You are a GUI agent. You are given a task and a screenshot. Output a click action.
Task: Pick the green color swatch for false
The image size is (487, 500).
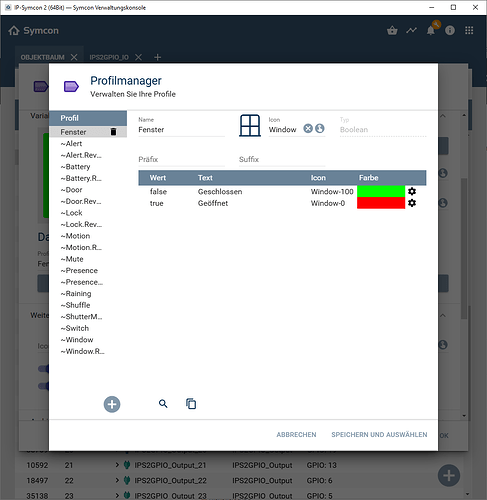click(381, 191)
